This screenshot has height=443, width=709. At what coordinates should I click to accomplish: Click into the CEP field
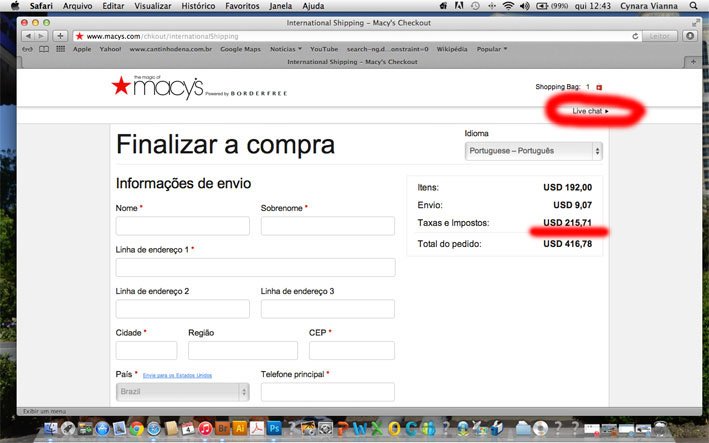point(352,350)
